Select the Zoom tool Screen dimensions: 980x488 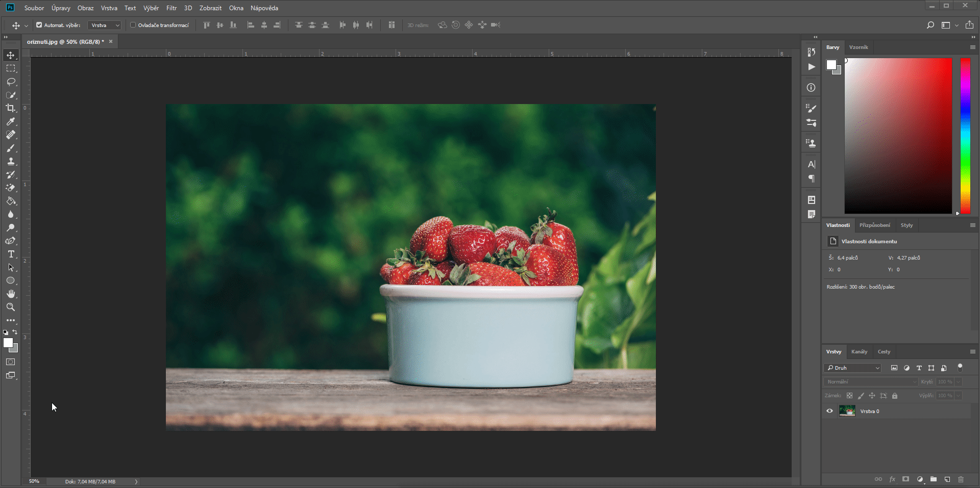tap(11, 307)
